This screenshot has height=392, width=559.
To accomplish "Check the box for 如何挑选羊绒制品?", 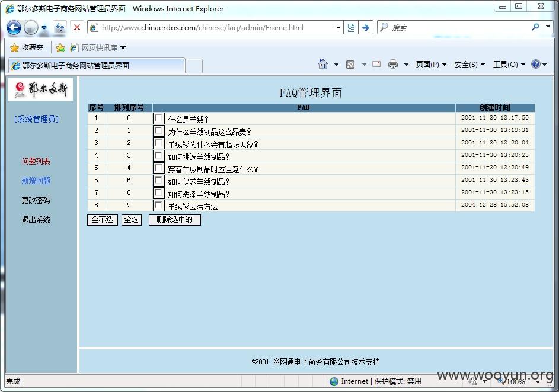I will tap(159, 156).
